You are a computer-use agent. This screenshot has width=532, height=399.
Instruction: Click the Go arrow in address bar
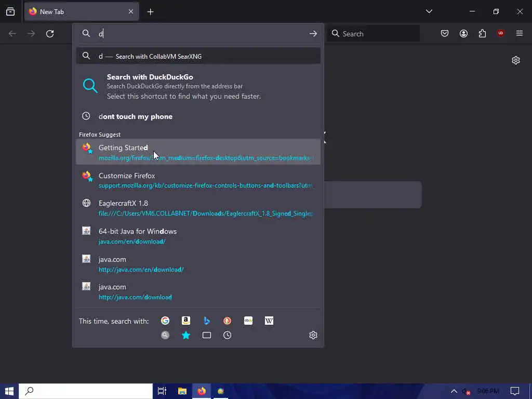313,34
